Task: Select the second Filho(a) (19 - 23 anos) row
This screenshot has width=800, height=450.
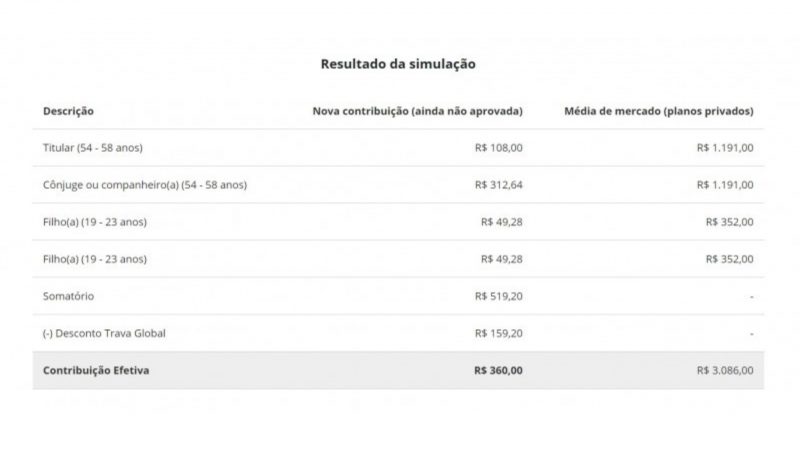Action: (x=398, y=259)
